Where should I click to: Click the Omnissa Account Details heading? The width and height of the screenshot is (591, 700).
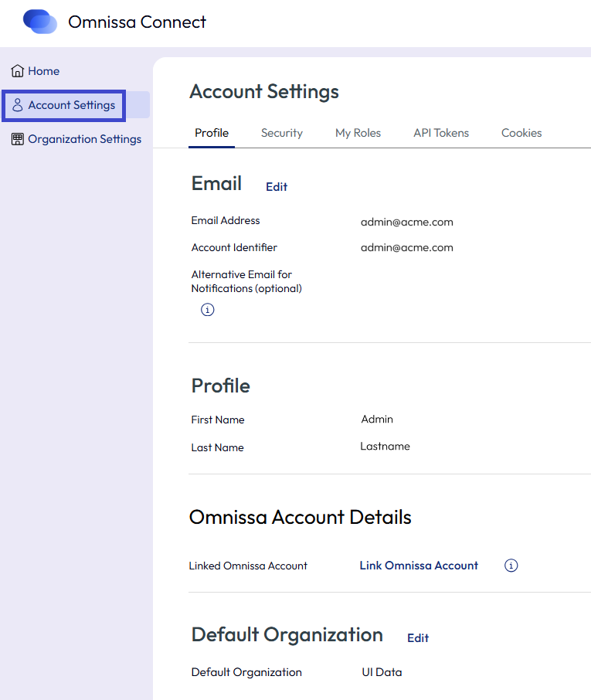[300, 517]
